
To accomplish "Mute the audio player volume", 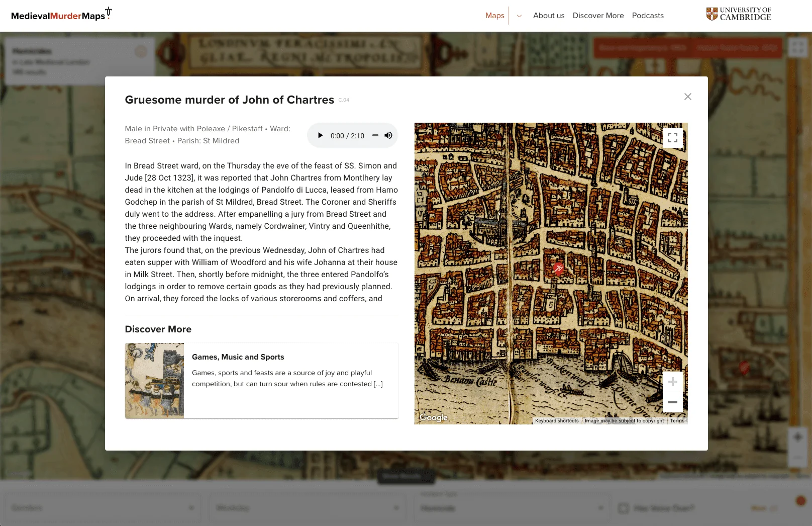I will pos(388,135).
